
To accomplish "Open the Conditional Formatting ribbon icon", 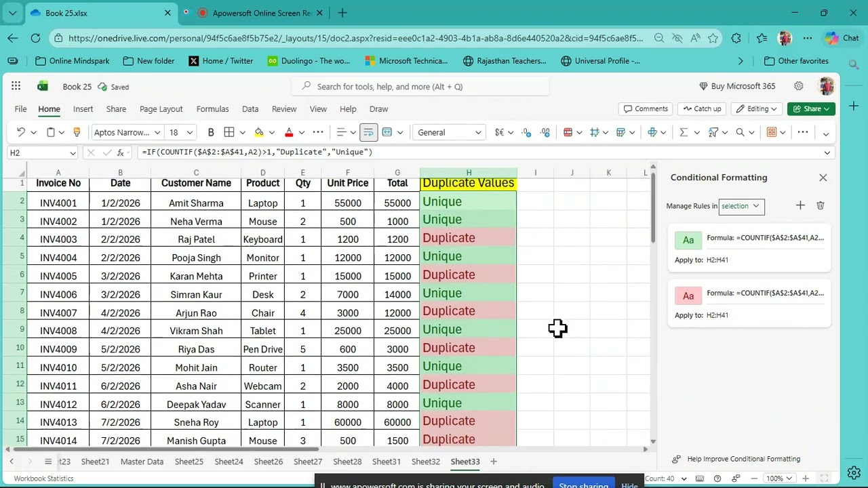I will coord(568,132).
